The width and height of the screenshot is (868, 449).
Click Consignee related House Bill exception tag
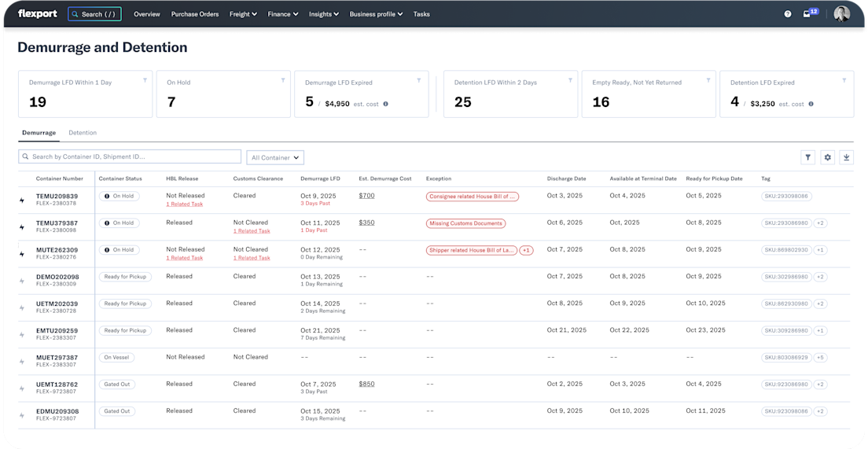click(x=473, y=197)
